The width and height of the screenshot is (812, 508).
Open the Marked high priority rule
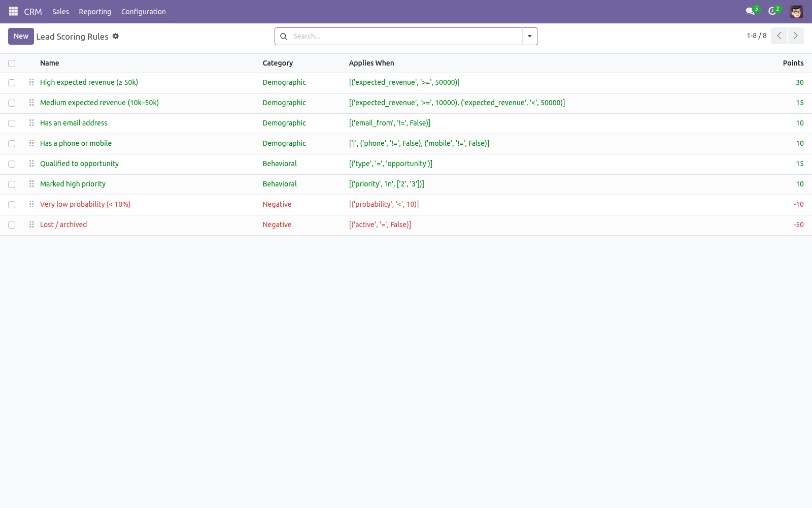(x=73, y=184)
